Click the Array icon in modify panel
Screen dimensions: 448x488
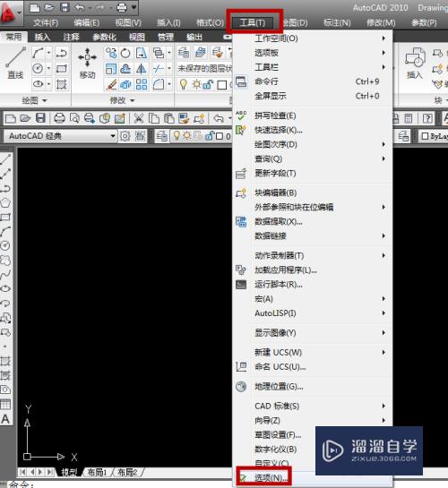click(142, 84)
